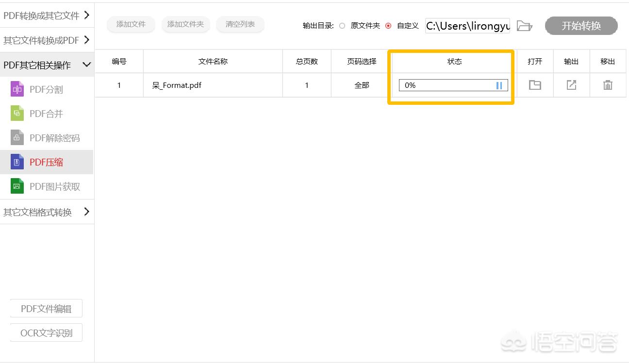Click the folder browse icon beside output path

click(x=525, y=26)
